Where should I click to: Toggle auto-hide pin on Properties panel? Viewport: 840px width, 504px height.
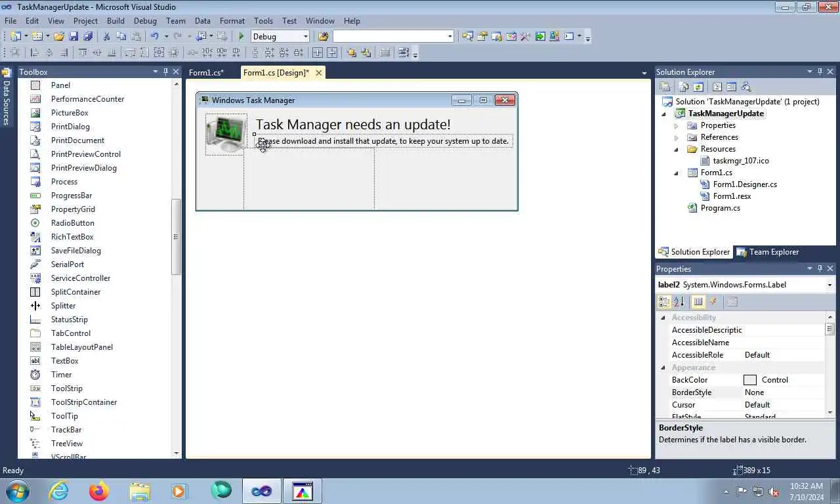pos(820,268)
